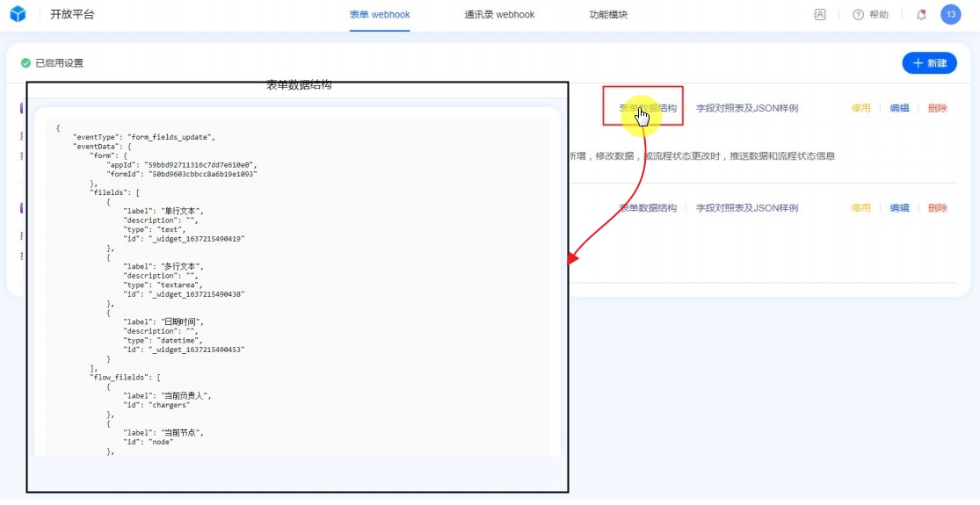Screen dimensions: 980x505
Task: Delete the first webhook entry
Action: [x=938, y=108]
